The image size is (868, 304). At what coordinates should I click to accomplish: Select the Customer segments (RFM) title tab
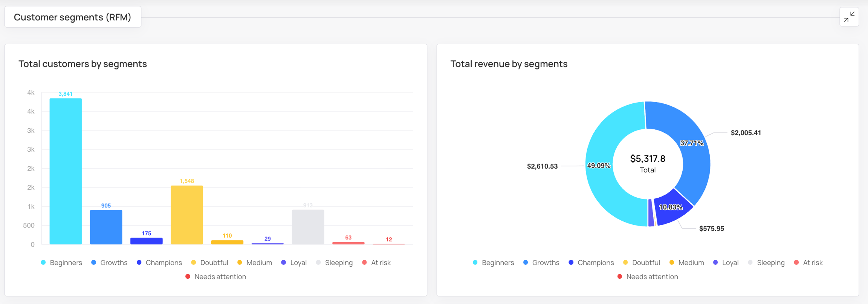73,17
